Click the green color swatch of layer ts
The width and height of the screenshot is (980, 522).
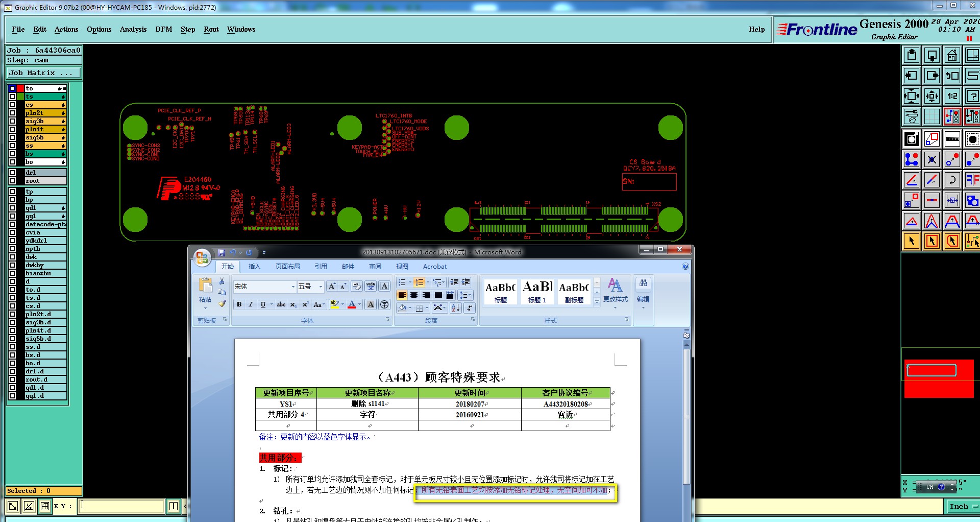[20, 97]
